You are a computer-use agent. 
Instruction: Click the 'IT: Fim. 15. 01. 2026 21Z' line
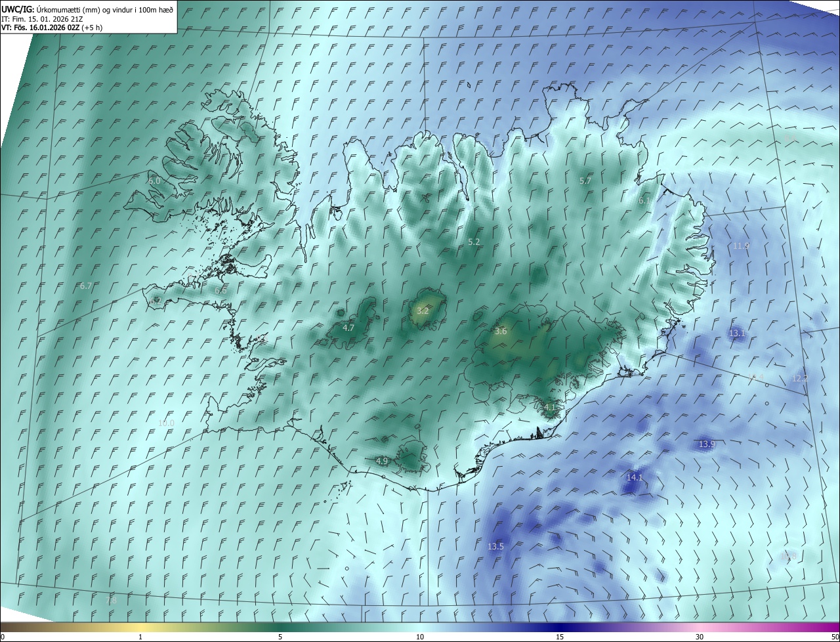(x=42, y=19)
